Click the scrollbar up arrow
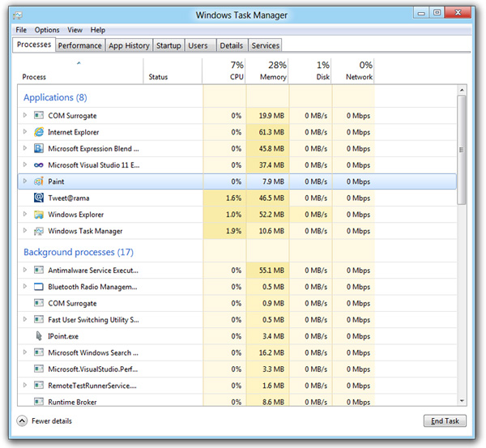This screenshot has width=486, height=448. click(462, 90)
